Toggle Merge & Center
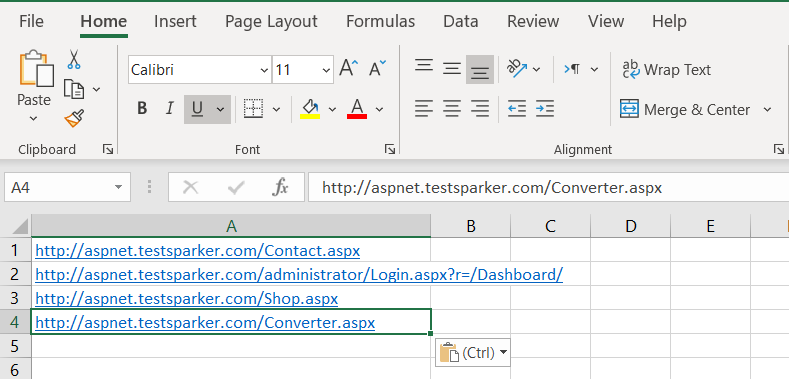Screen dimensions: 789x379 pos(685,109)
